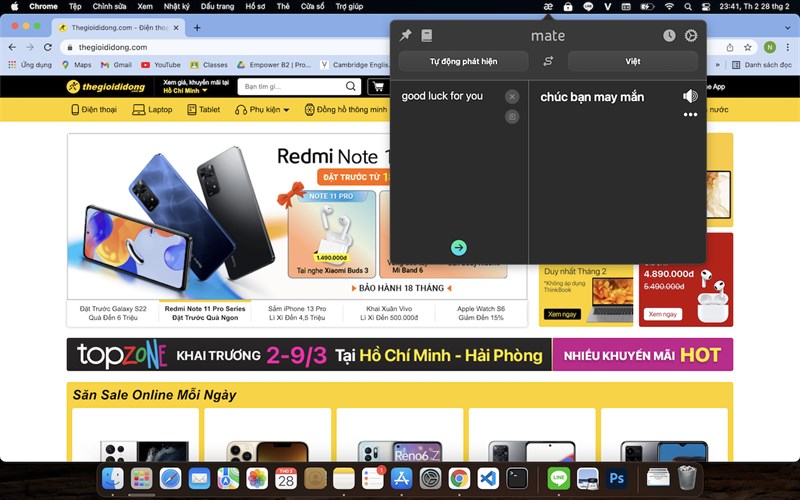Open the 'Cửa sổ' menu

pyautogui.click(x=312, y=7)
